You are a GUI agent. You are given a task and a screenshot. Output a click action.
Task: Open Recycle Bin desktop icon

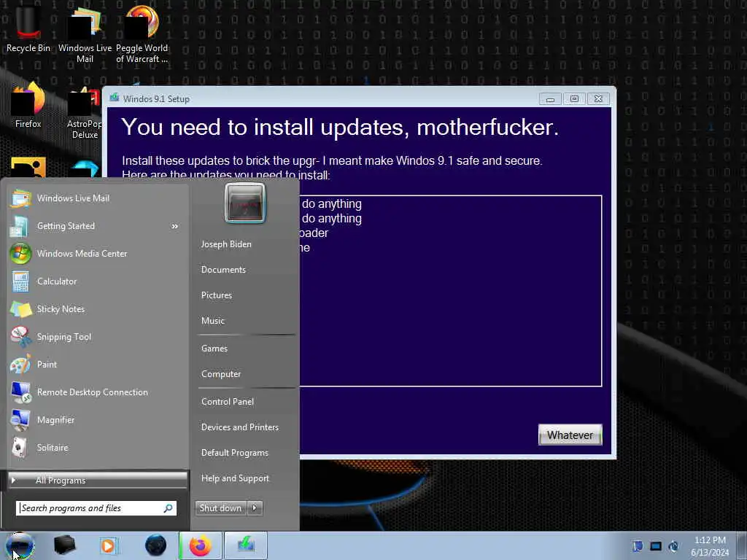(x=28, y=28)
